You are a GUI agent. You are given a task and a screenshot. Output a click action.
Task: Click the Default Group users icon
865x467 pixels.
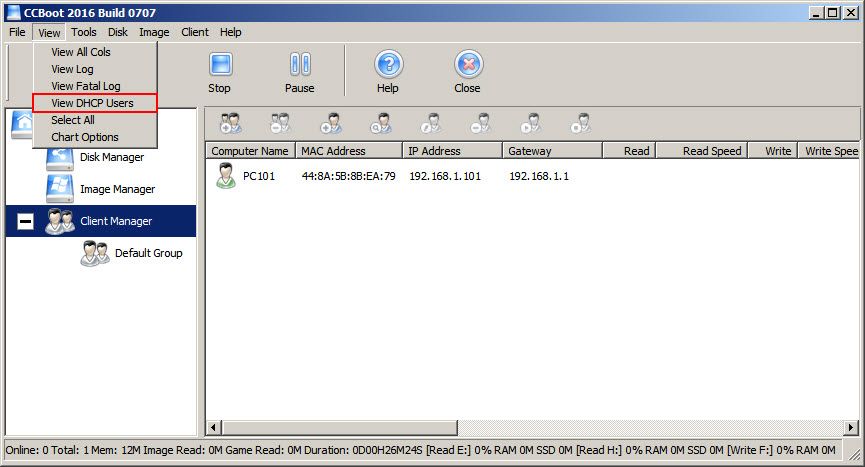pyautogui.click(x=95, y=253)
